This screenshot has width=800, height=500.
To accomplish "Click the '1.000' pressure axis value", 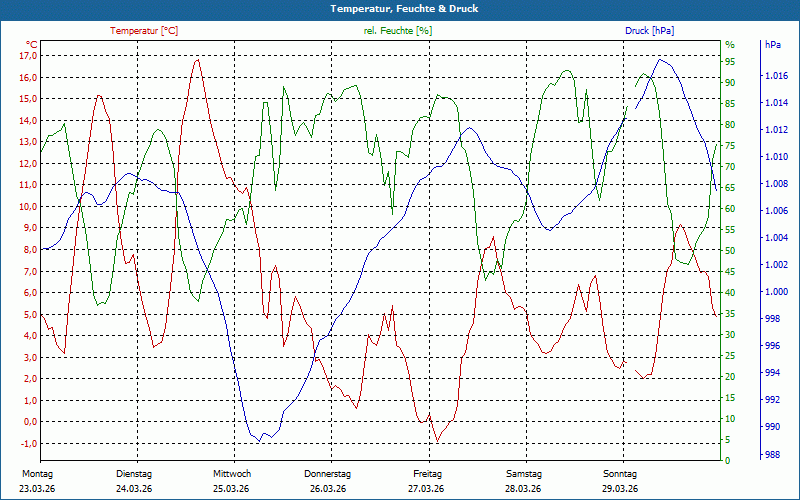I will tap(777, 292).
